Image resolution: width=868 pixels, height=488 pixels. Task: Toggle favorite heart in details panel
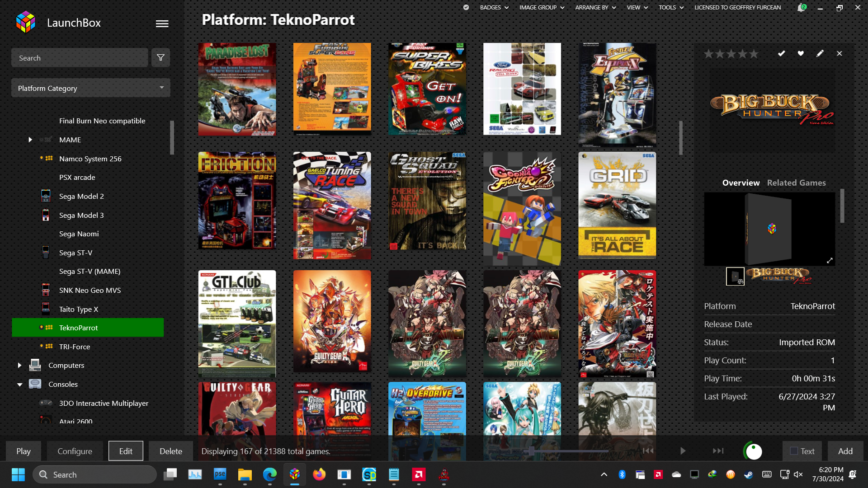(x=801, y=53)
